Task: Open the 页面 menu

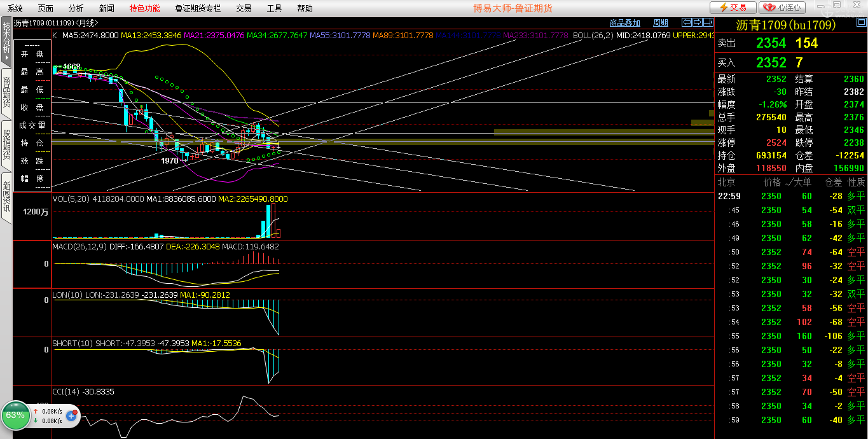Action: (46, 8)
